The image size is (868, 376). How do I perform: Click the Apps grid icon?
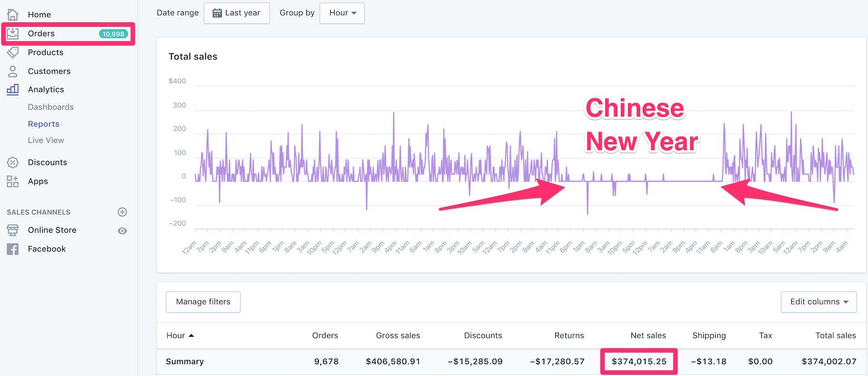coord(13,181)
